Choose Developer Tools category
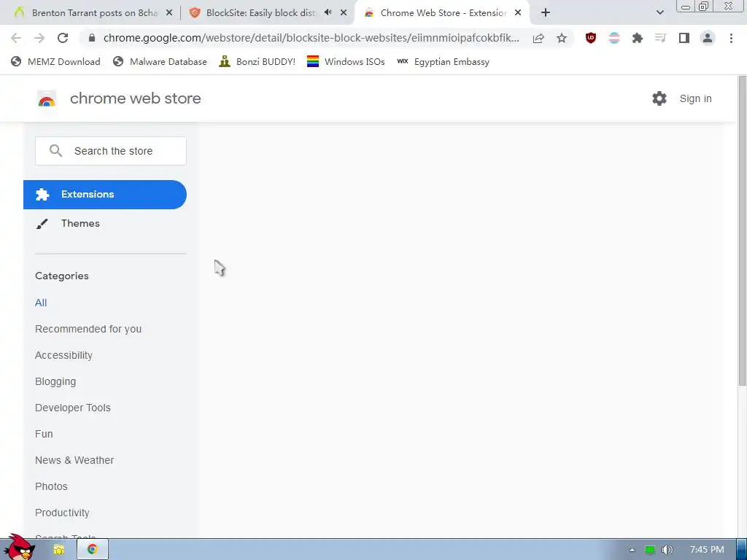Screen dimensions: 747x560 pyautogui.click(x=73, y=408)
